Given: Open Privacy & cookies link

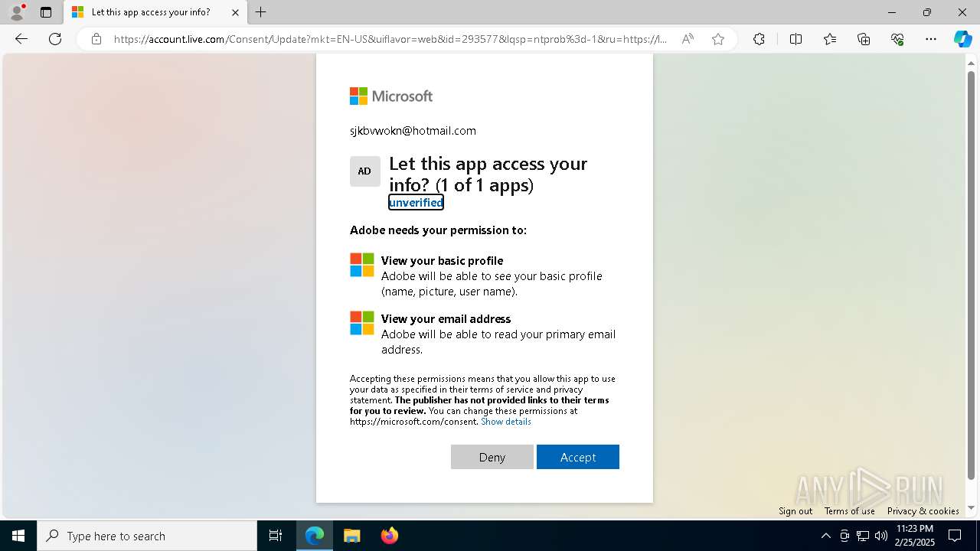Looking at the screenshot, I should (x=923, y=511).
